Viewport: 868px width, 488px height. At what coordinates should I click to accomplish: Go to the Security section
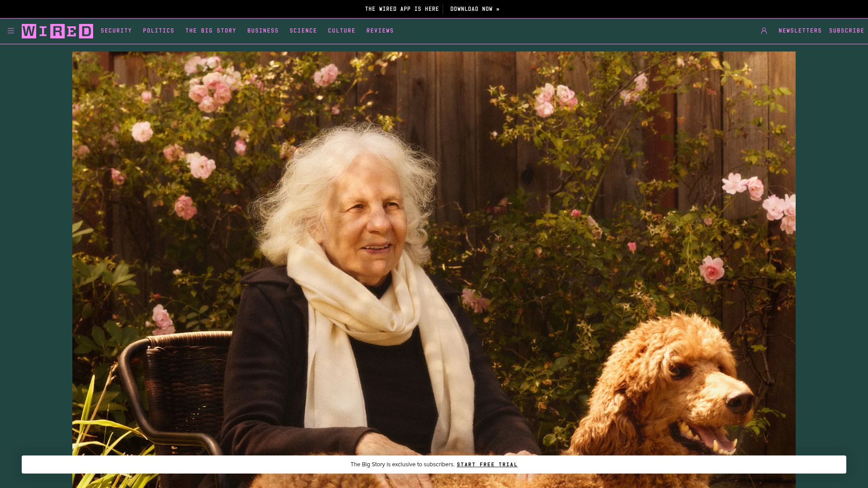(116, 31)
